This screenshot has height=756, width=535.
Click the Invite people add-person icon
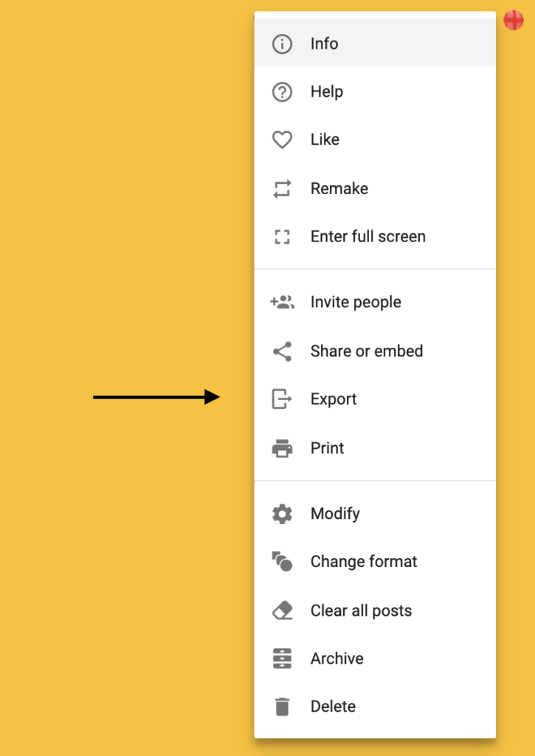click(x=282, y=302)
